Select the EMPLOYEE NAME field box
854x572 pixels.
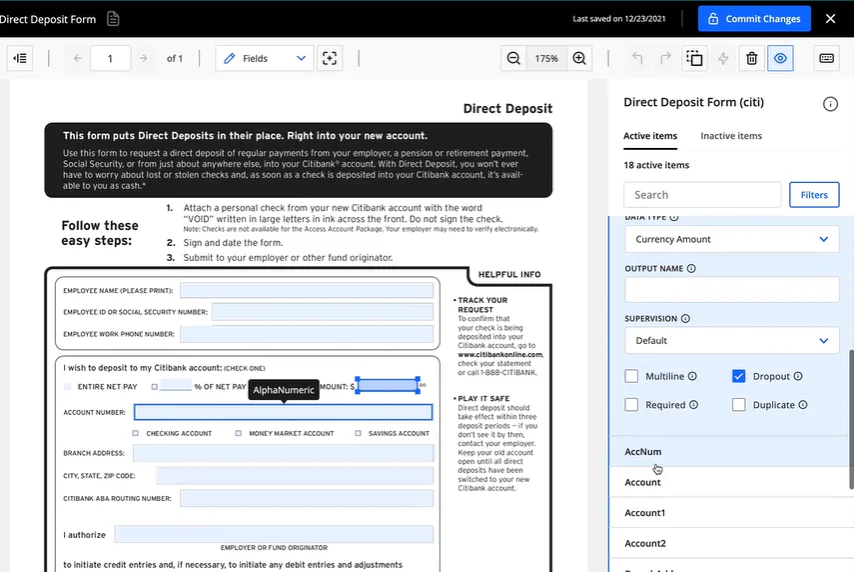[x=307, y=290]
